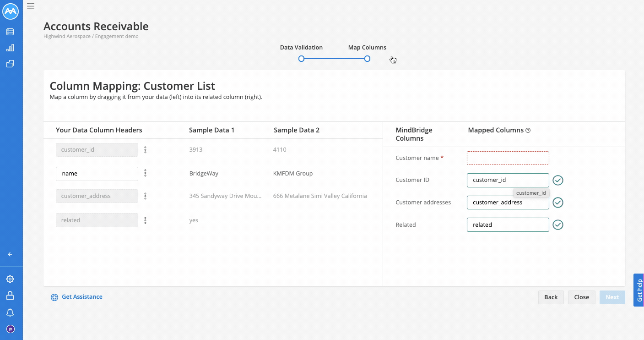Viewport: 644px width, 340px height.
Task: Click the Data Validation step label
Action: [301, 47]
